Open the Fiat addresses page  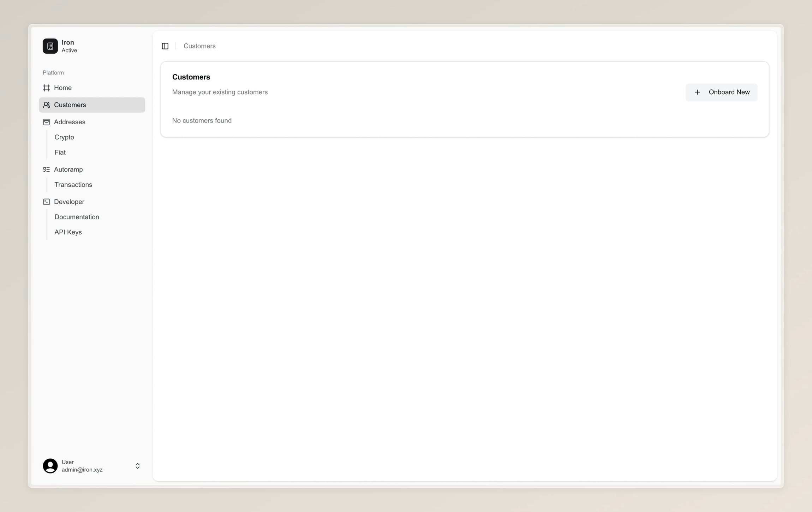click(x=60, y=153)
